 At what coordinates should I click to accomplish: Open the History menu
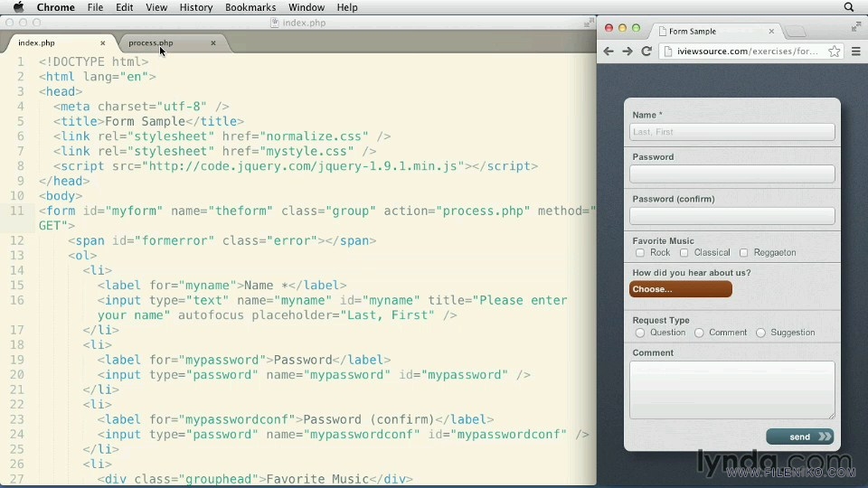coord(196,7)
